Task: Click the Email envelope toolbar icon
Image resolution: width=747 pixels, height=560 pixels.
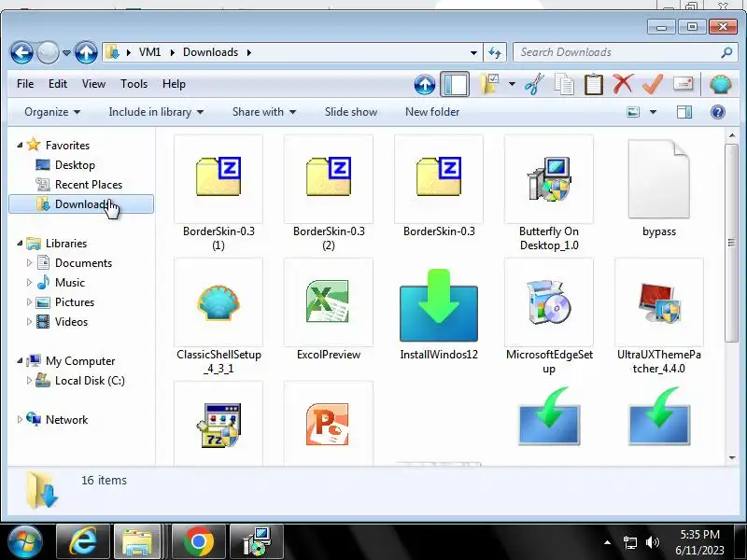Action: coord(683,84)
